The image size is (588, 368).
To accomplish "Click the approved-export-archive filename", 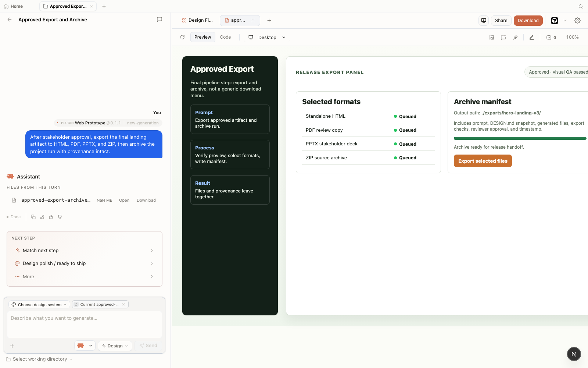I will coord(56,200).
